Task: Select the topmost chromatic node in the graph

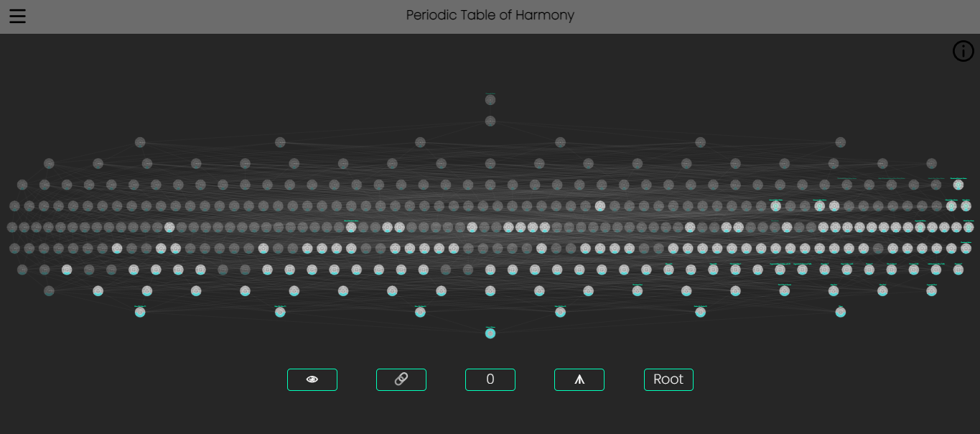Action: click(x=490, y=100)
